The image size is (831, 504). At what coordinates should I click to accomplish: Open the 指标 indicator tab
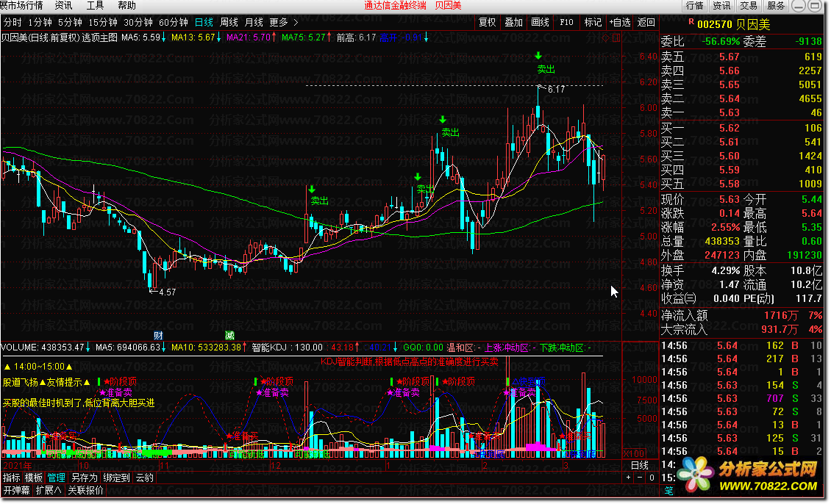pos(12,478)
